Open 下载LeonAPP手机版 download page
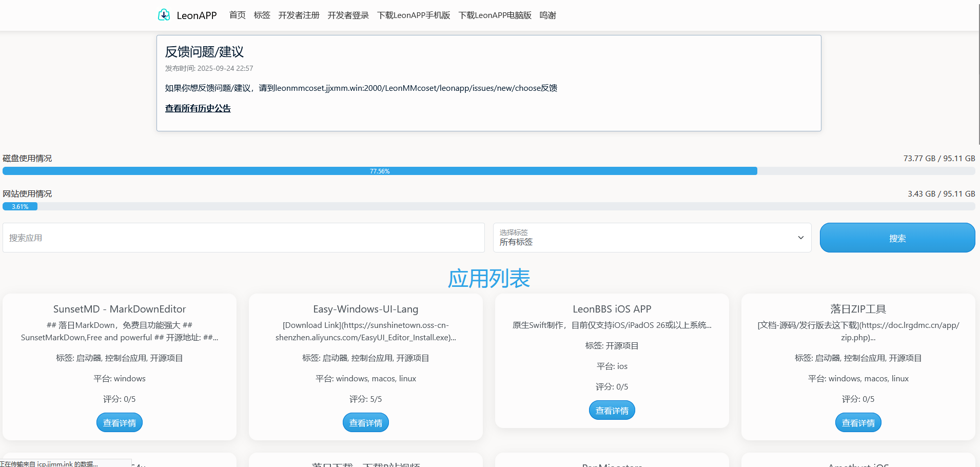The width and height of the screenshot is (980, 467). 414,15
